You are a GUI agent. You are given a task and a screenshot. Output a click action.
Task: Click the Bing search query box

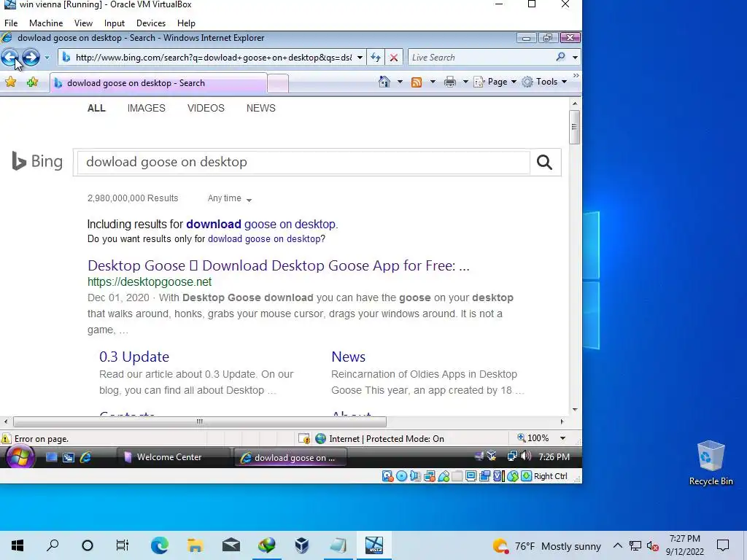point(303,162)
